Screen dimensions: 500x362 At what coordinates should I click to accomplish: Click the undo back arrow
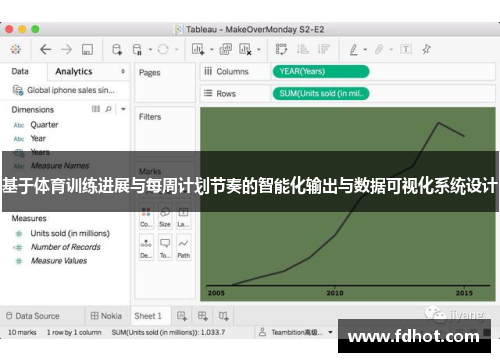[x=45, y=49]
